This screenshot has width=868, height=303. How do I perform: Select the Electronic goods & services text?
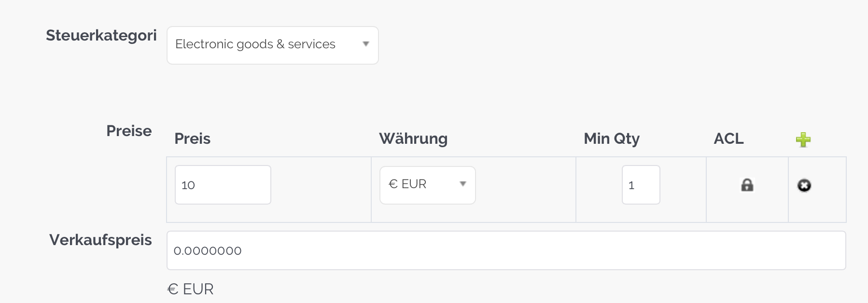coord(255,44)
